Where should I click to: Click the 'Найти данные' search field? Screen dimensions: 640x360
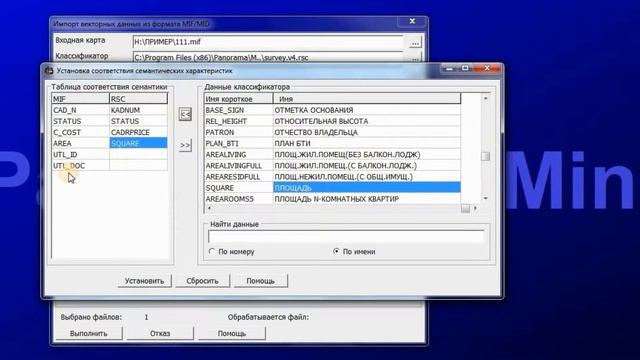click(x=346, y=236)
